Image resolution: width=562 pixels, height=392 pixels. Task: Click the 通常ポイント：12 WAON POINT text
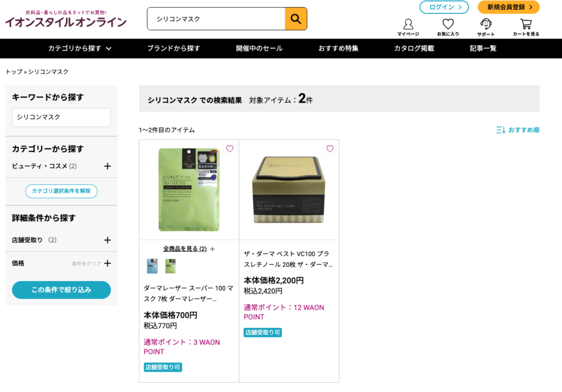coord(284,312)
